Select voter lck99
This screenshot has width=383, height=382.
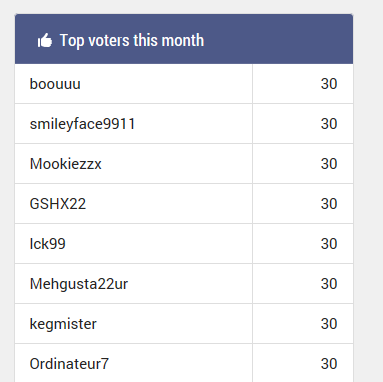[47, 244]
